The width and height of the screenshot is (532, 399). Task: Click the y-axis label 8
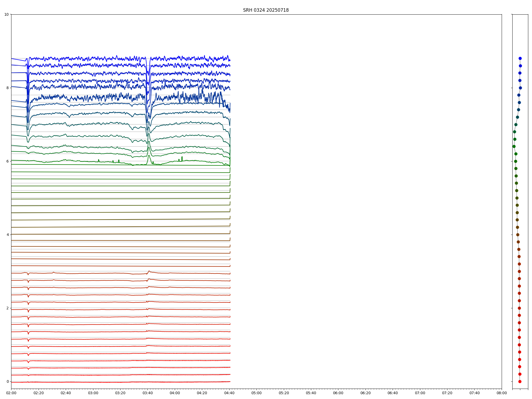tap(7, 88)
